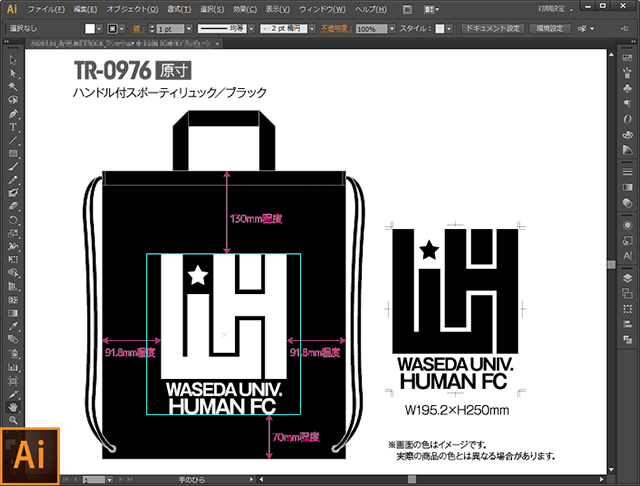The height and width of the screenshot is (486, 640).
Task: Click the stroke color swatch
Action: coord(113,29)
